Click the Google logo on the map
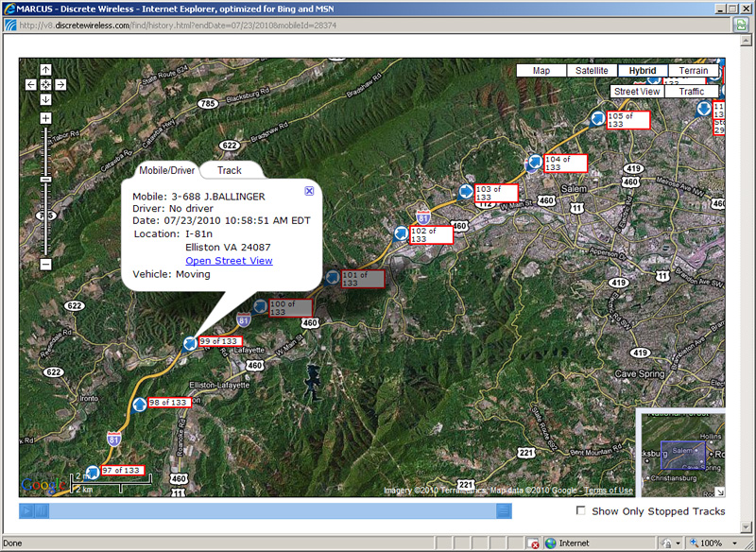 43,485
